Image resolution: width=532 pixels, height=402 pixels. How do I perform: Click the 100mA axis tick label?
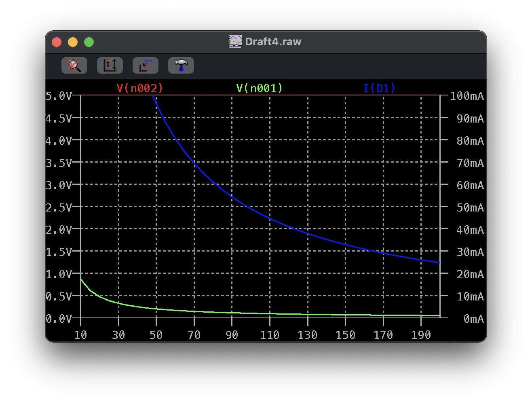click(467, 96)
